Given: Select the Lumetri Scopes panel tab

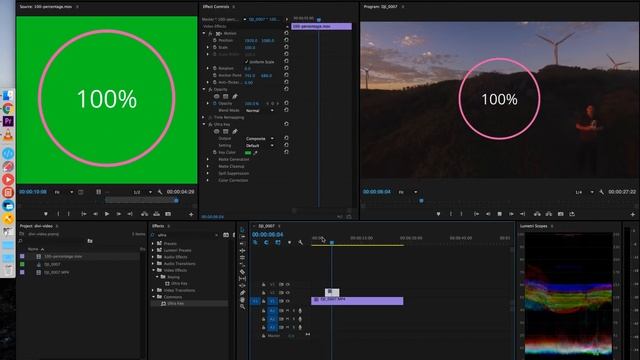Looking at the screenshot, I should click(533, 226).
